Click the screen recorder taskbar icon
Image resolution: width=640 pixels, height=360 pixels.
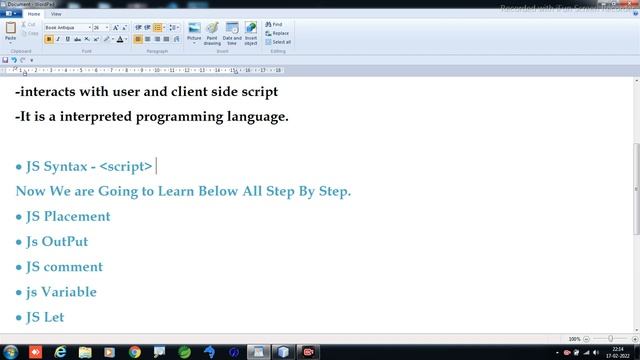(x=308, y=352)
